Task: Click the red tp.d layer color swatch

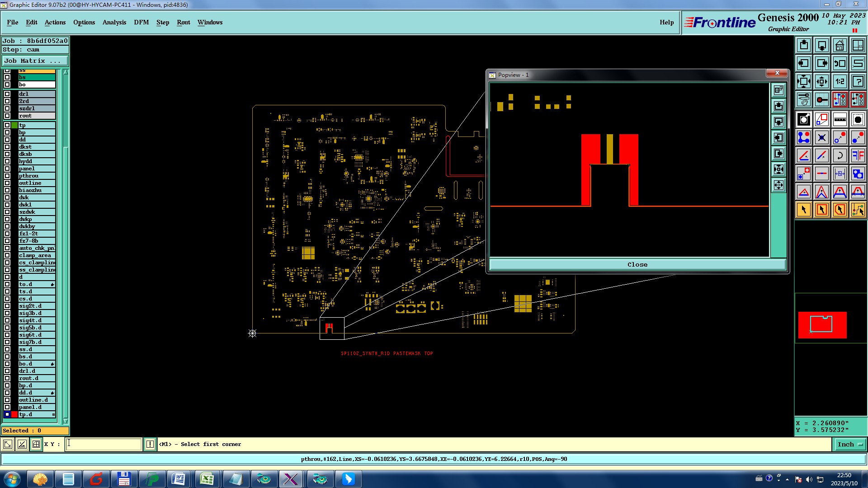Action: (x=14, y=414)
